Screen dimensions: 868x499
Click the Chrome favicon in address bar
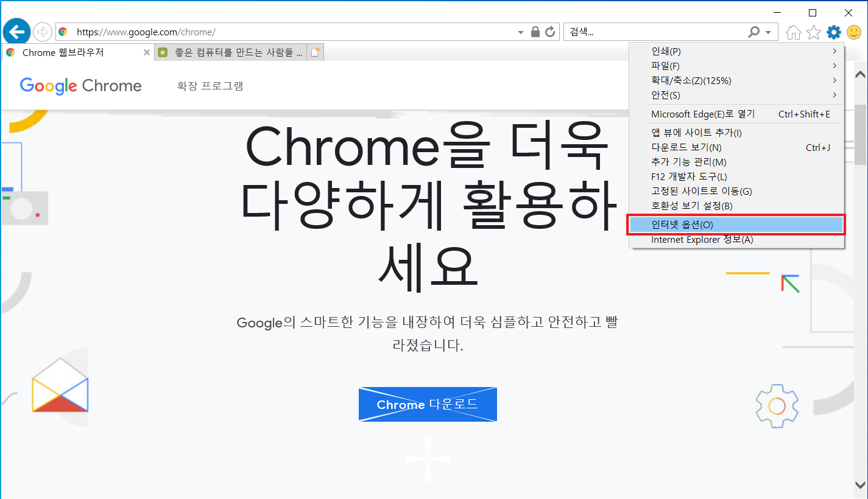63,32
